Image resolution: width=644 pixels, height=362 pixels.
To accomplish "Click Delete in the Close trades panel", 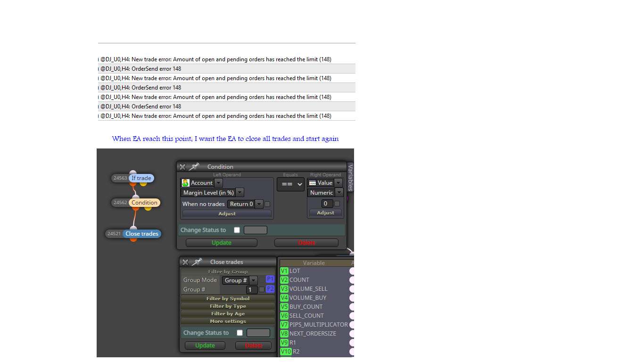I will pyautogui.click(x=254, y=346).
